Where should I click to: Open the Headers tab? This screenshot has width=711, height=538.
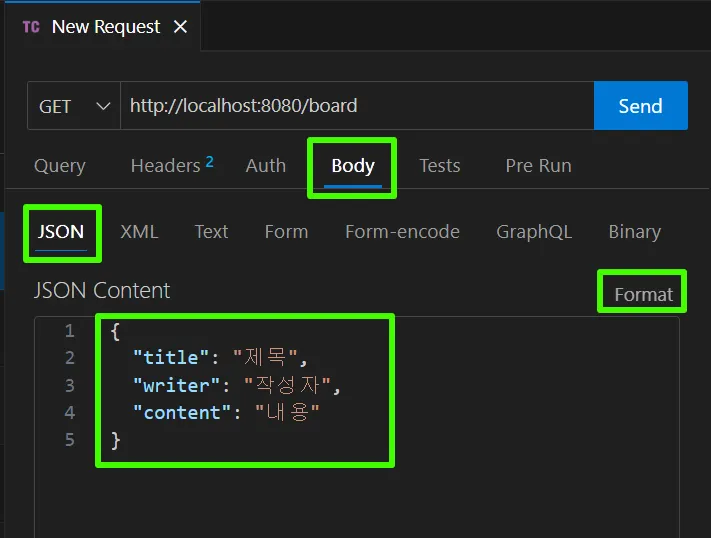click(171, 166)
